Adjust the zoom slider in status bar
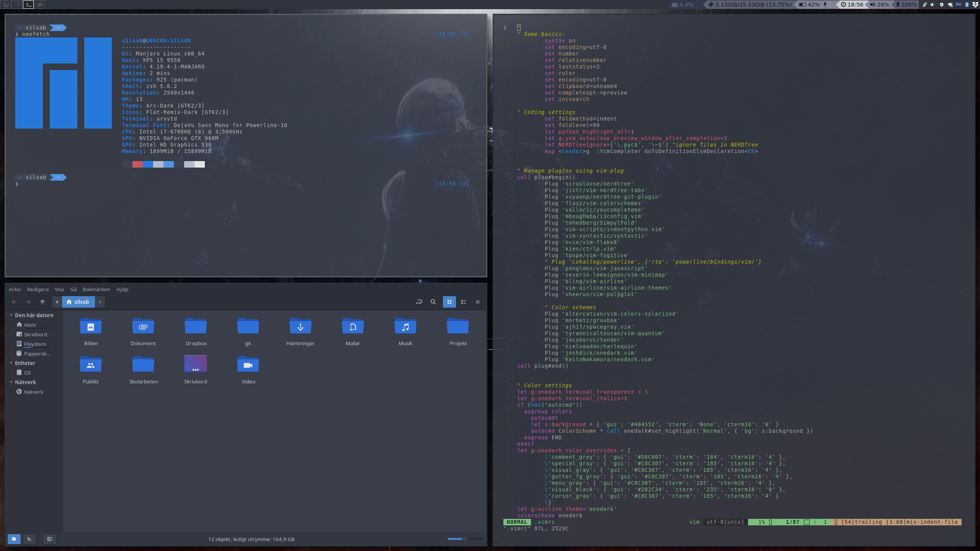The width and height of the screenshot is (980, 551). (x=465, y=539)
